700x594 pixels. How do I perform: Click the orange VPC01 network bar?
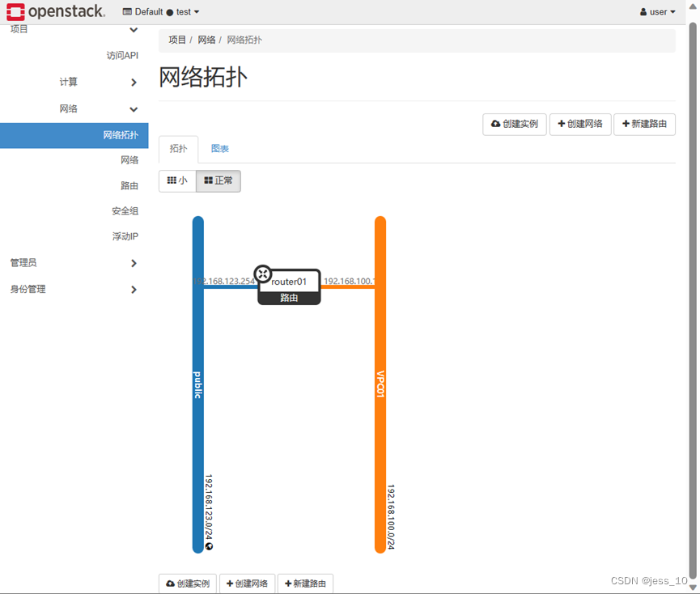pos(380,380)
